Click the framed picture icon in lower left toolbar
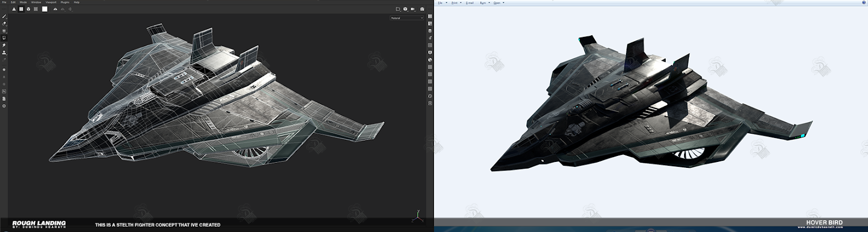Image resolution: width=868 pixels, height=232 pixels. click(x=4, y=91)
